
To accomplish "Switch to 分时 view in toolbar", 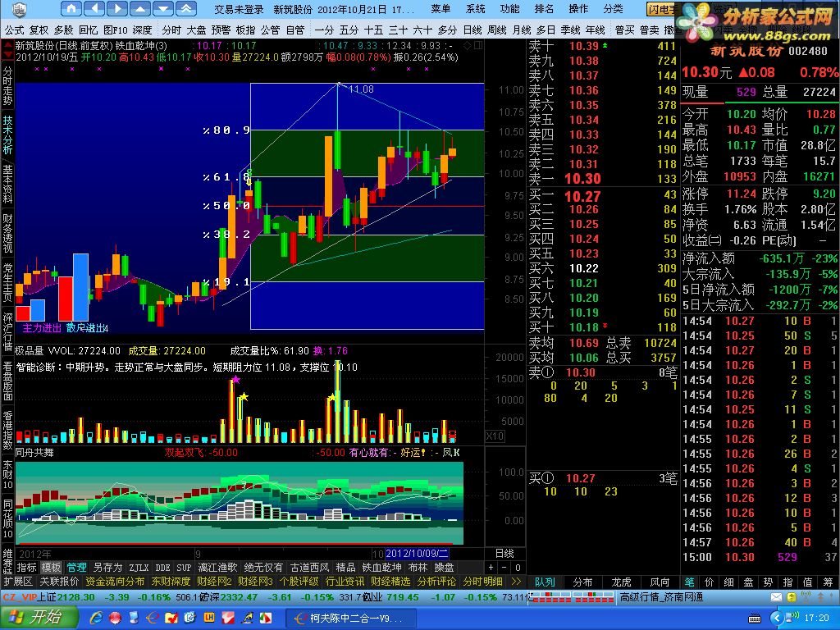I will tap(172, 30).
